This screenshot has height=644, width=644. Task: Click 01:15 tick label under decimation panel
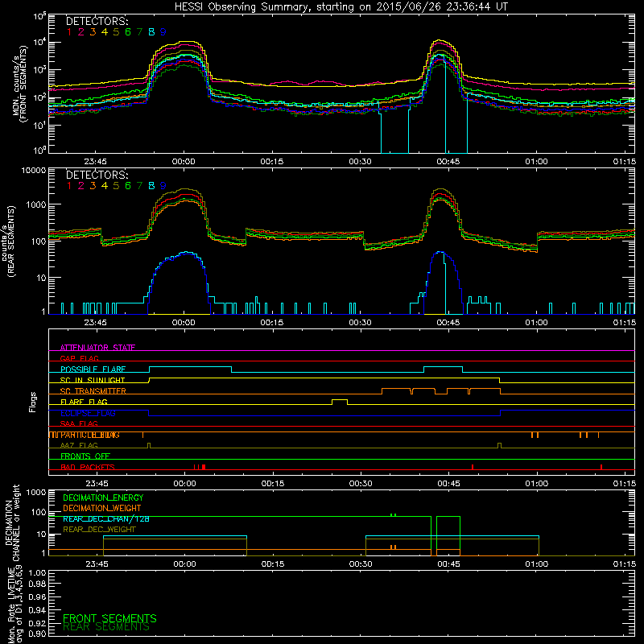pyautogui.click(x=625, y=564)
